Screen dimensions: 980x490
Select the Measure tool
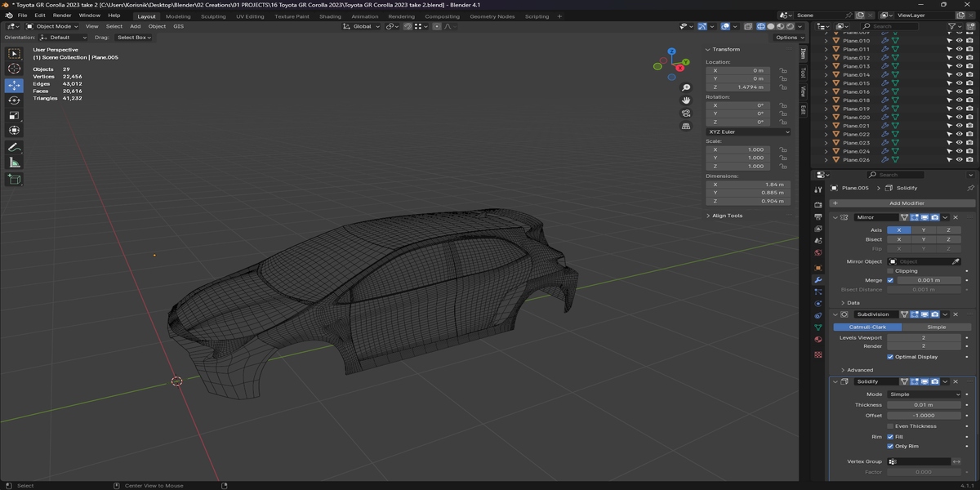pyautogui.click(x=14, y=163)
